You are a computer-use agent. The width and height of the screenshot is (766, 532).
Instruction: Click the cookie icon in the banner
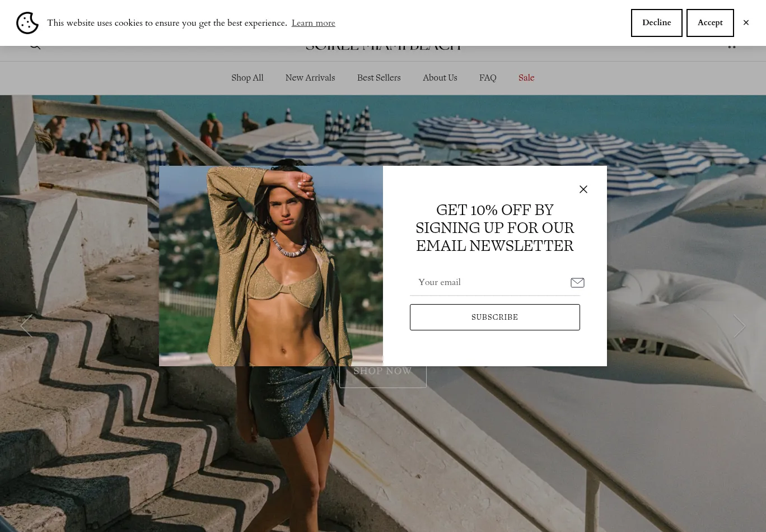click(x=27, y=23)
